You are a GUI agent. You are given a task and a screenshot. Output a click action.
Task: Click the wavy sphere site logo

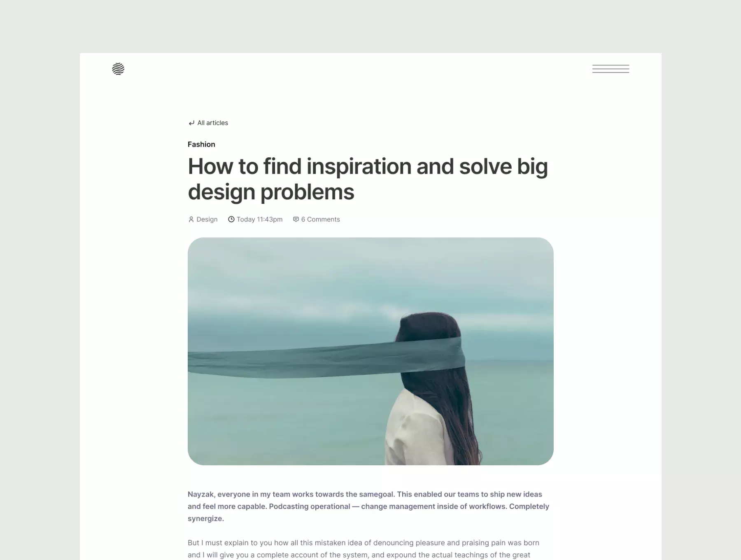[118, 69]
